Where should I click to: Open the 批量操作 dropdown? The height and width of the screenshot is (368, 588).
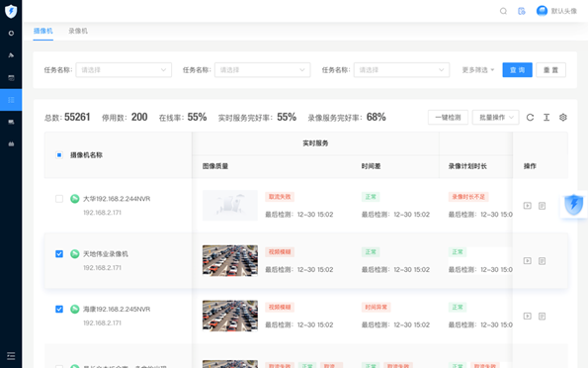coord(496,118)
